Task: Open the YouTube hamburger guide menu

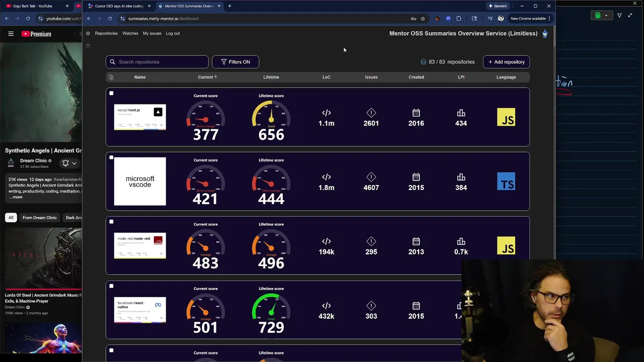Action: (11, 34)
